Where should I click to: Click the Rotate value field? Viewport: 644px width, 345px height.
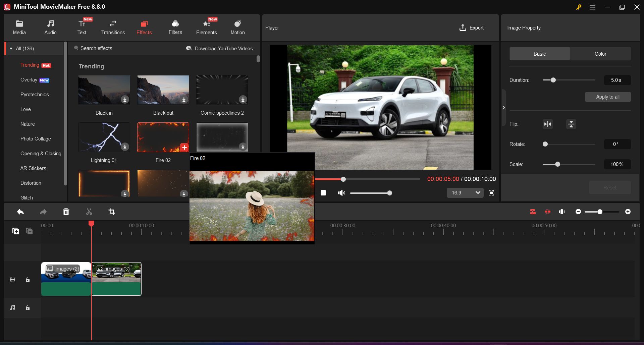617,144
